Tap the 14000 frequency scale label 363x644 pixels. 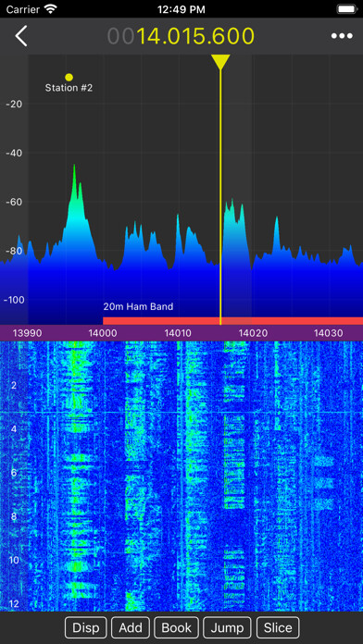pyautogui.click(x=102, y=333)
